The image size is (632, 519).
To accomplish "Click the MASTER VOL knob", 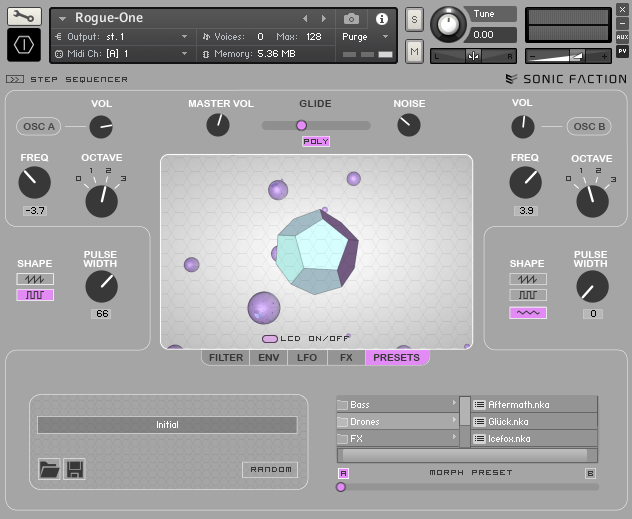I will [218, 125].
